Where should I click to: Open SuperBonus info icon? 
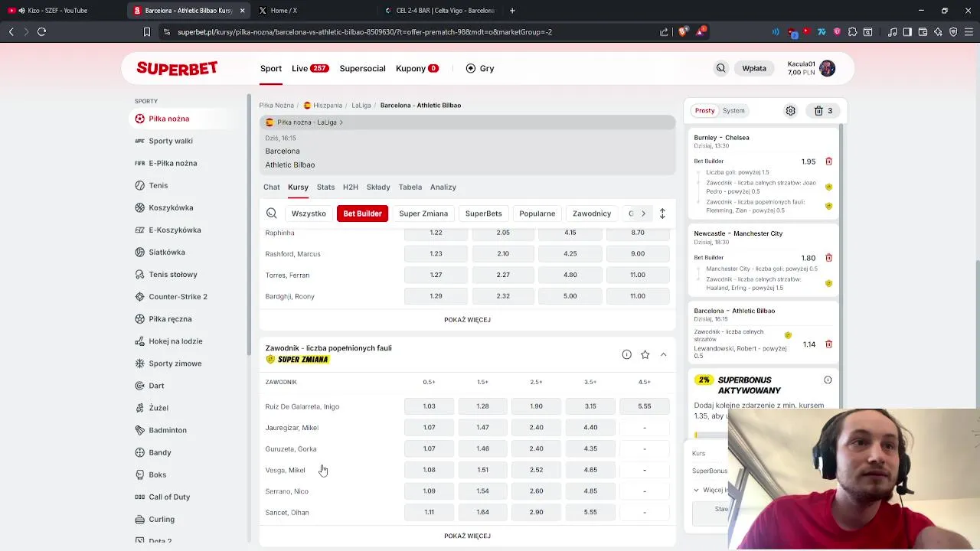[828, 380]
